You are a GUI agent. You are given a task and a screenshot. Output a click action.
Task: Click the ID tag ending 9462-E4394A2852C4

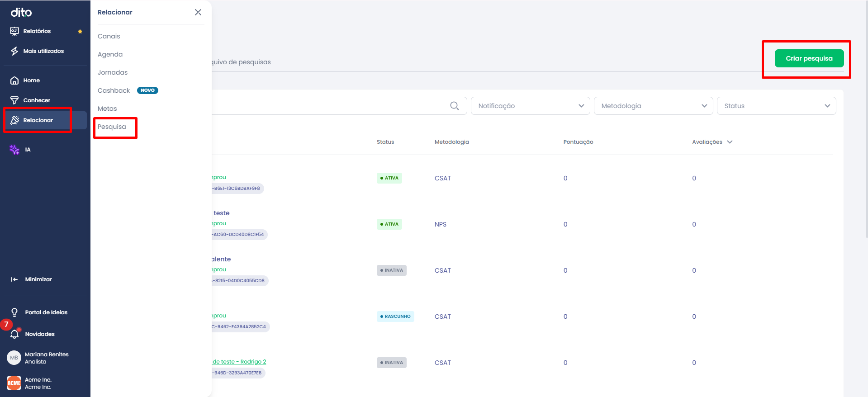[x=240, y=327]
